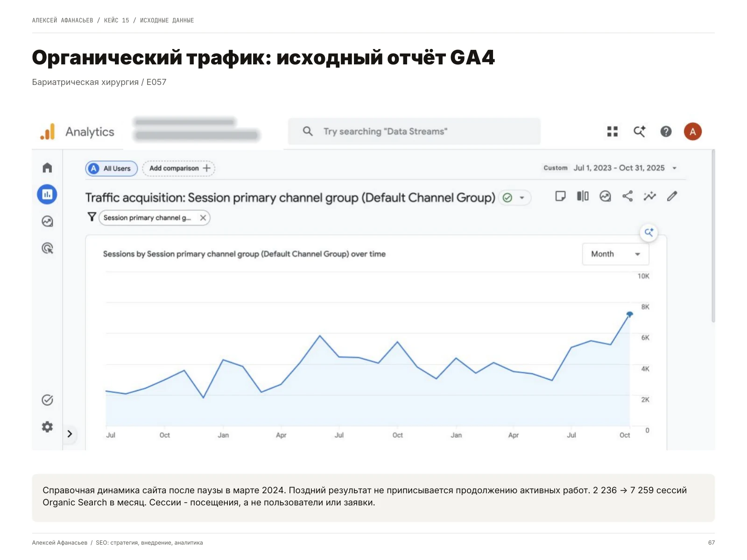Image resolution: width=747 pixels, height=560 pixels.
Task: Click the page number 67 in footer
Action: pos(712,543)
